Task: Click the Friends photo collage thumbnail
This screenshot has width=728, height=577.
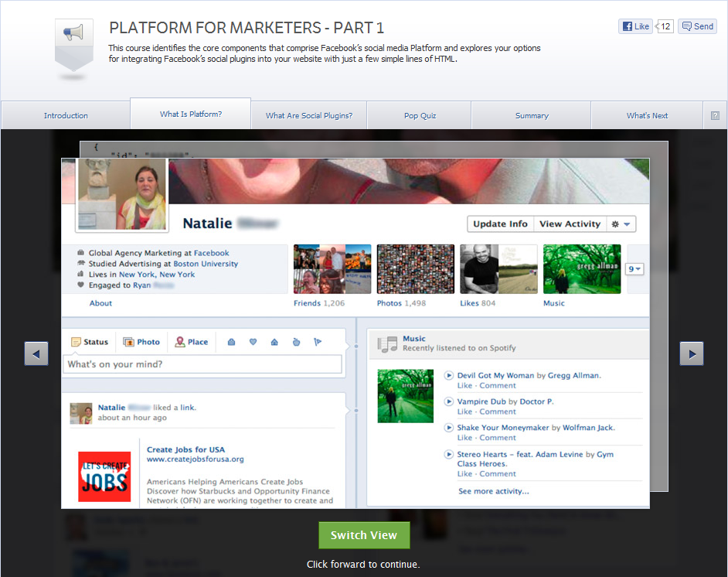Action: click(332, 269)
